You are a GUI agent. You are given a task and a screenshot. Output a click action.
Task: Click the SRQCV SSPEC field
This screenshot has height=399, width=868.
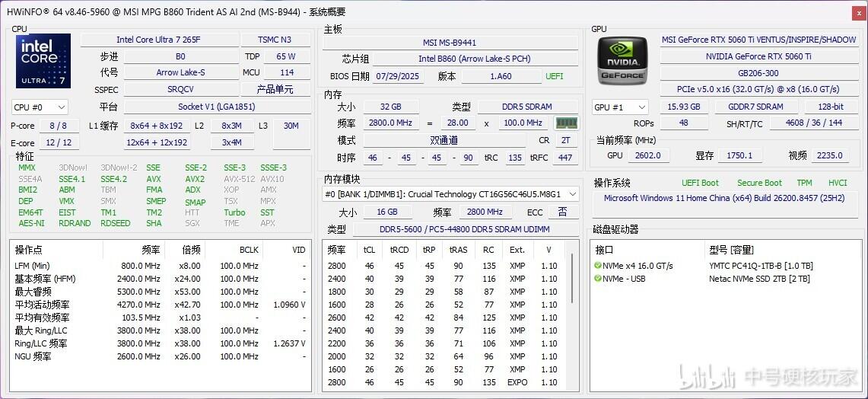tap(180, 89)
